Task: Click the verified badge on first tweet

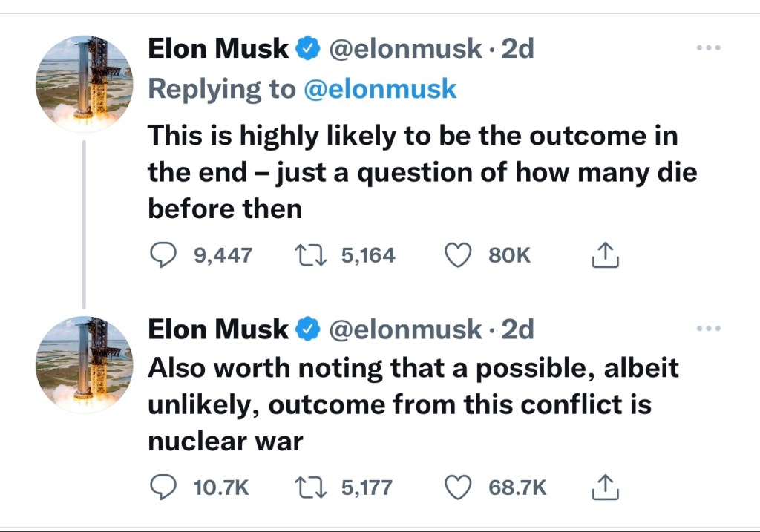Action: (307, 50)
